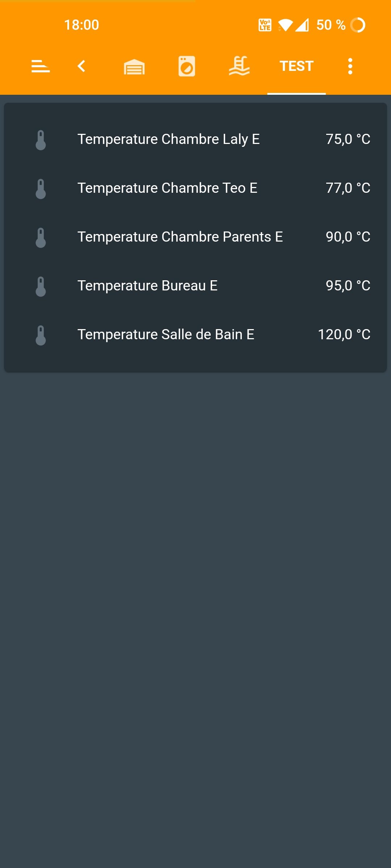Tap thermometer icon for Chambre Teo

pyautogui.click(x=41, y=189)
